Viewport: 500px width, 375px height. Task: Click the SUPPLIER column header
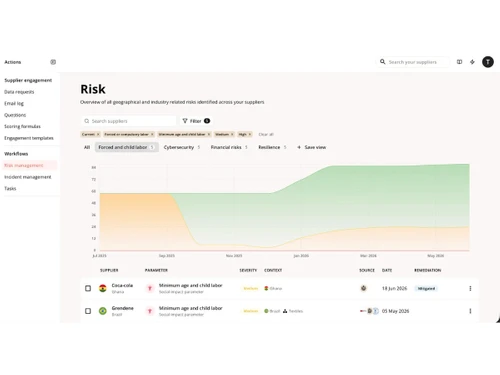(x=109, y=270)
